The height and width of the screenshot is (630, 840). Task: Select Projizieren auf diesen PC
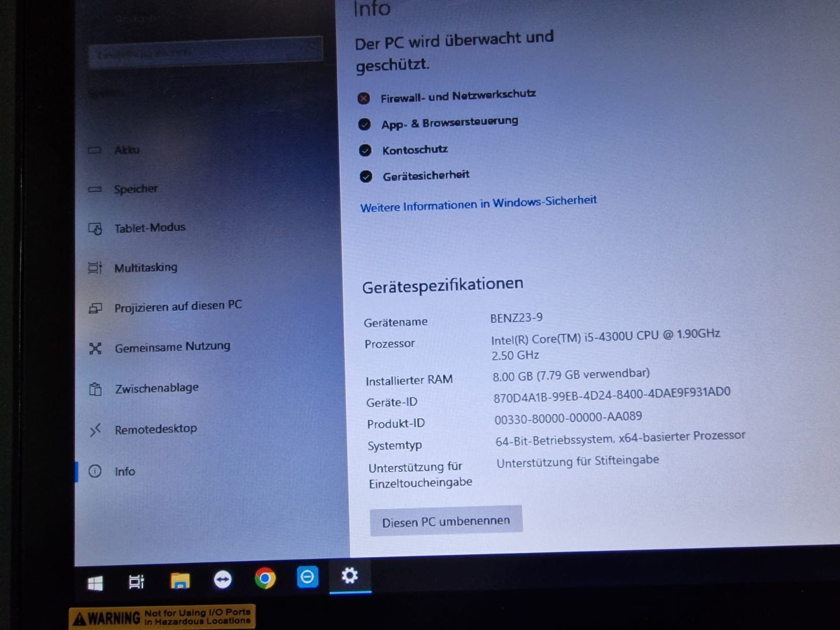coord(177,307)
